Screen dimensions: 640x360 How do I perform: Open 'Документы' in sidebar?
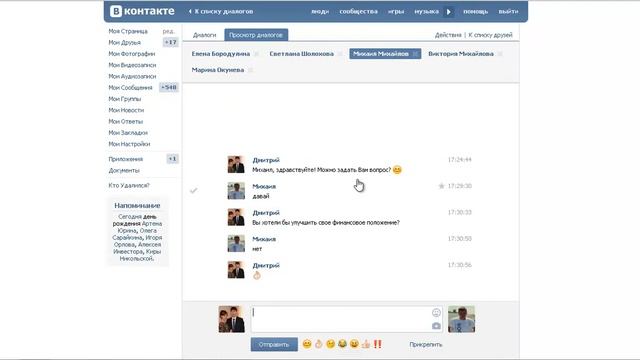124,171
